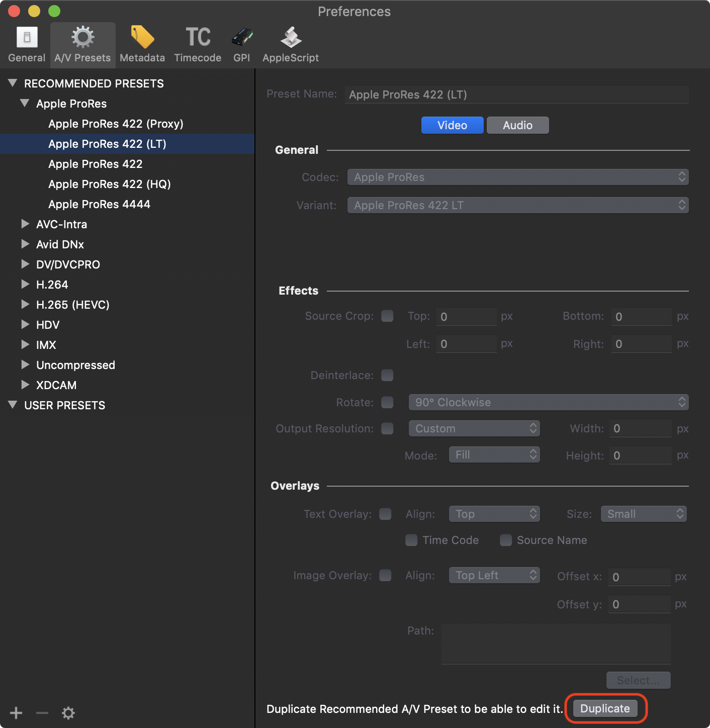Open the Mode Fill dropdown
This screenshot has width=710, height=728.
(x=494, y=454)
